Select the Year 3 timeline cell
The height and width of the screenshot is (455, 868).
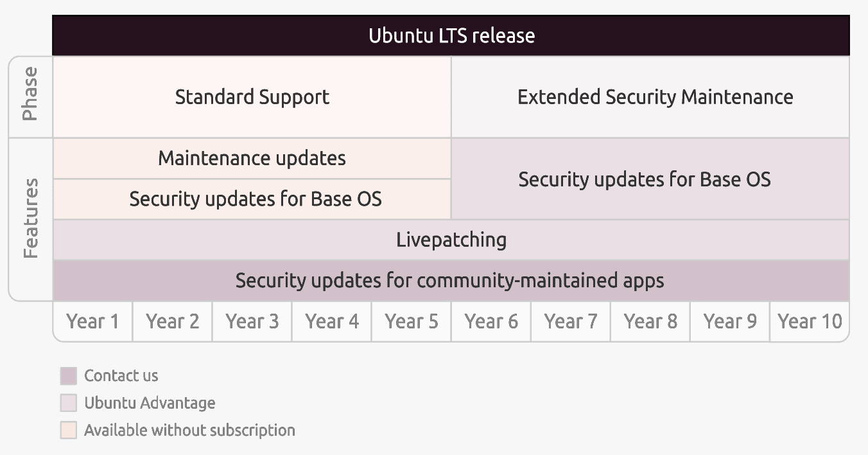point(252,321)
